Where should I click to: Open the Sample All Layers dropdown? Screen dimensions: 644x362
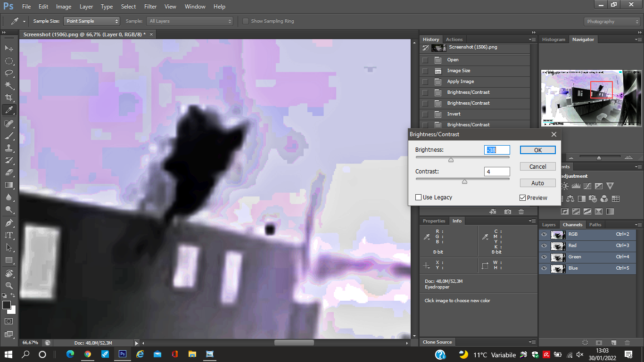click(x=190, y=21)
